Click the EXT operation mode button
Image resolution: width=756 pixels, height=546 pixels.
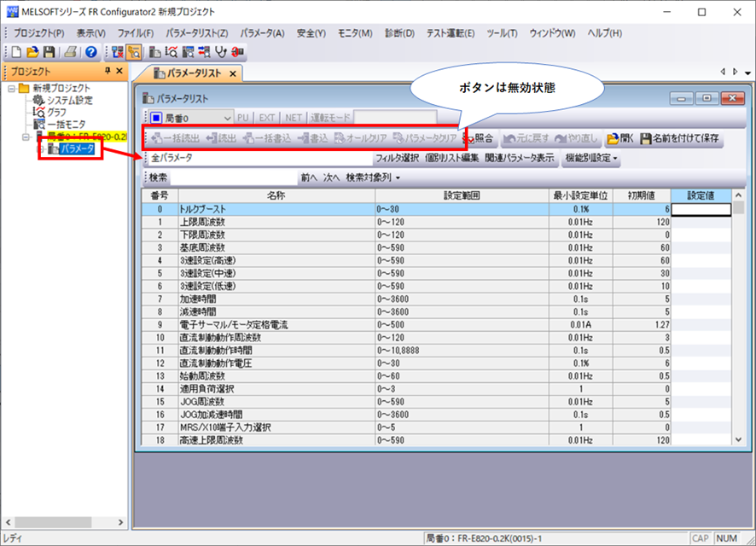266,118
